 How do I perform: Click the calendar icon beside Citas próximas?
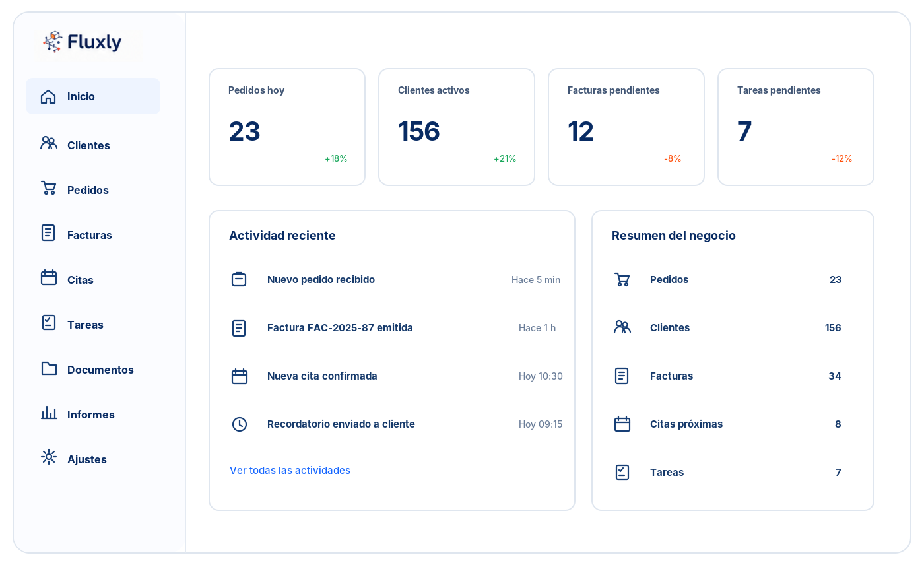pos(622,424)
